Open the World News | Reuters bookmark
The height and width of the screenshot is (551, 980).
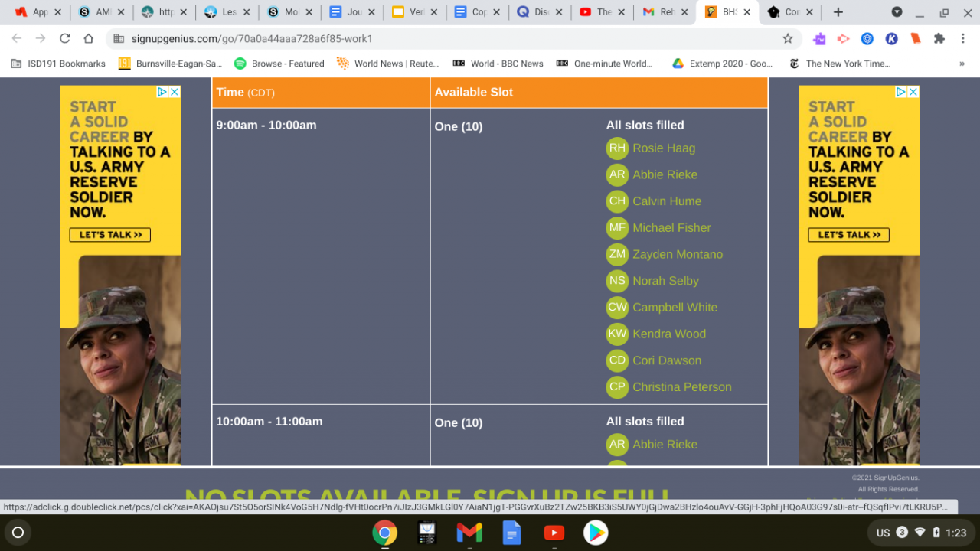[x=389, y=64]
